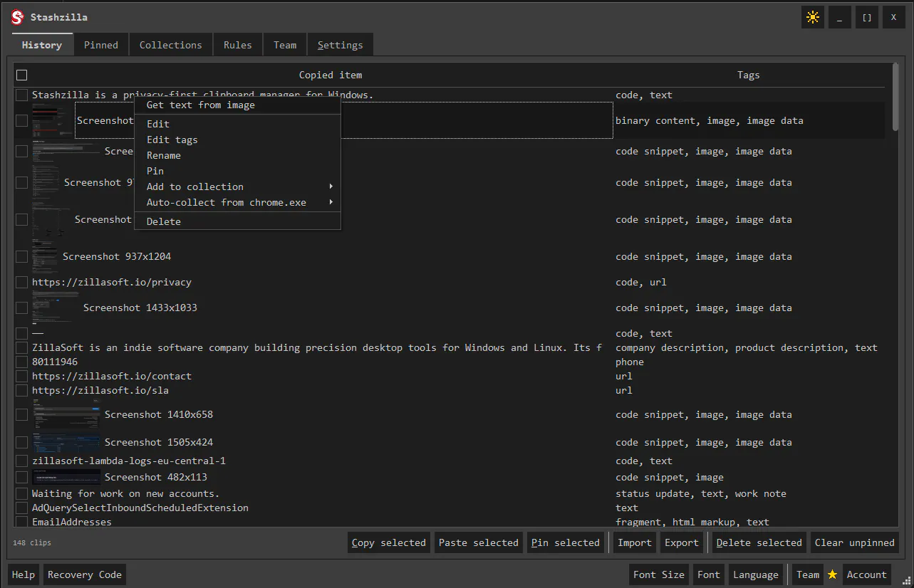Click Clear unpinned button
Screen dimensions: 914x588
855,542
